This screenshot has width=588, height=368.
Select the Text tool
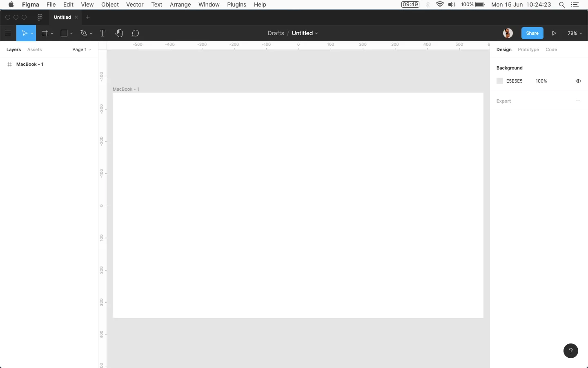(103, 33)
